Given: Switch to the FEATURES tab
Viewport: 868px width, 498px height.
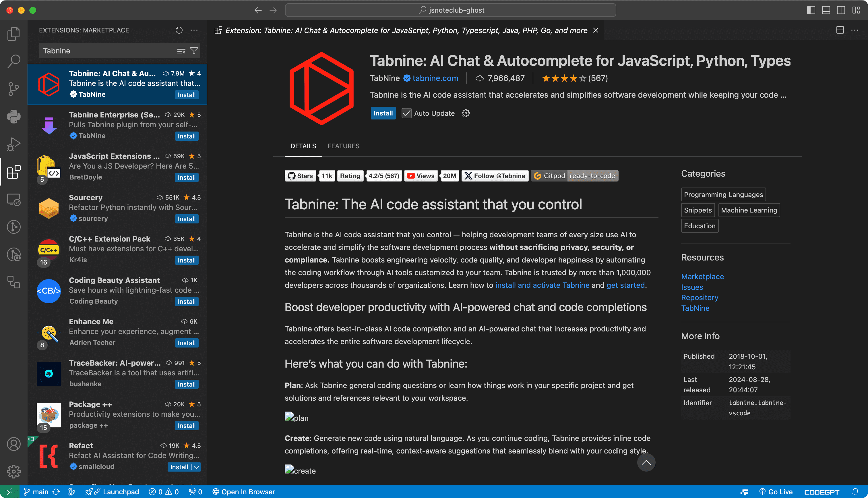Looking at the screenshot, I should tap(344, 146).
